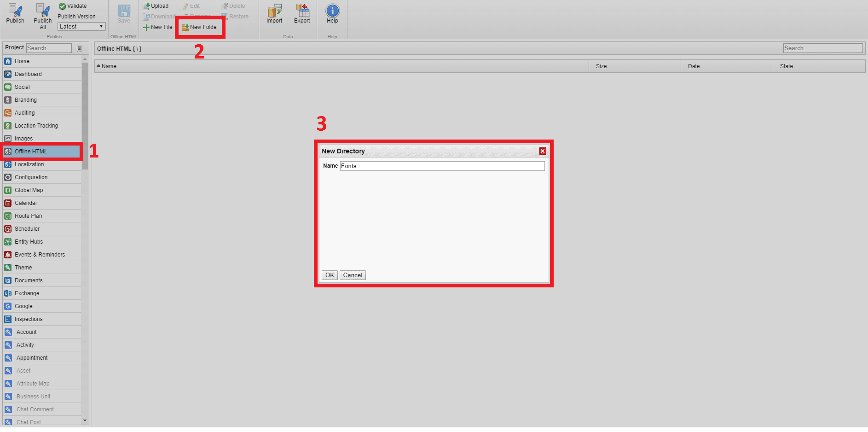This screenshot has width=868, height=432.
Task: Create a New Folder
Action: point(200,27)
